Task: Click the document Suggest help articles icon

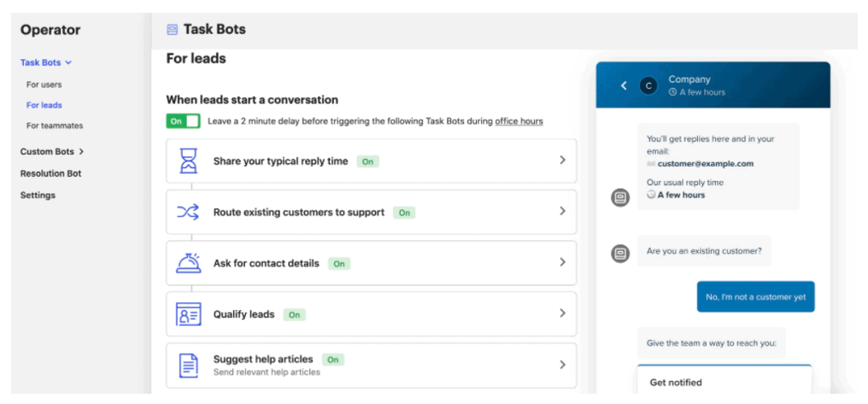Action: 188,366
